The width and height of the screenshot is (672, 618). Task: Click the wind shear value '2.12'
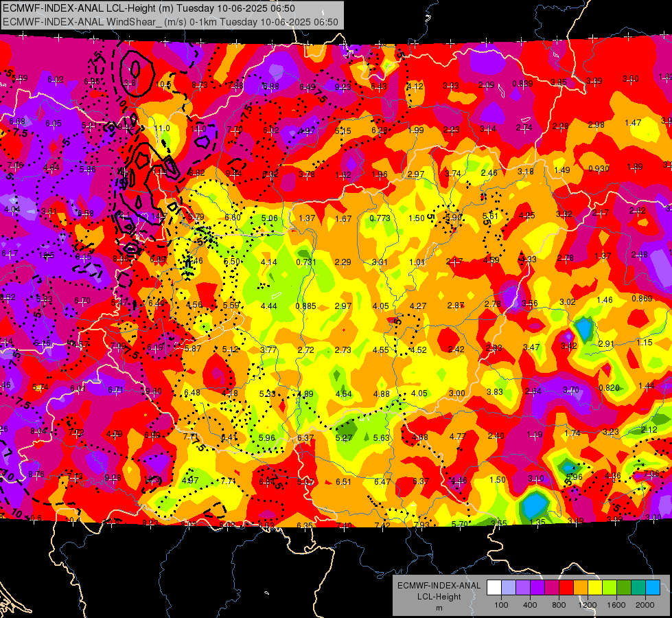[x=649, y=430]
